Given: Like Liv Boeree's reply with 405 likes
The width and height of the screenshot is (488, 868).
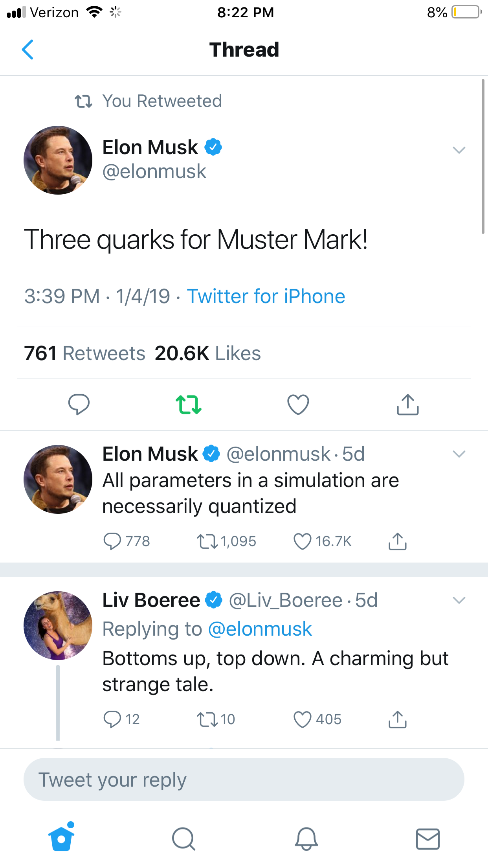Looking at the screenshot, I should tap(303, 719).
